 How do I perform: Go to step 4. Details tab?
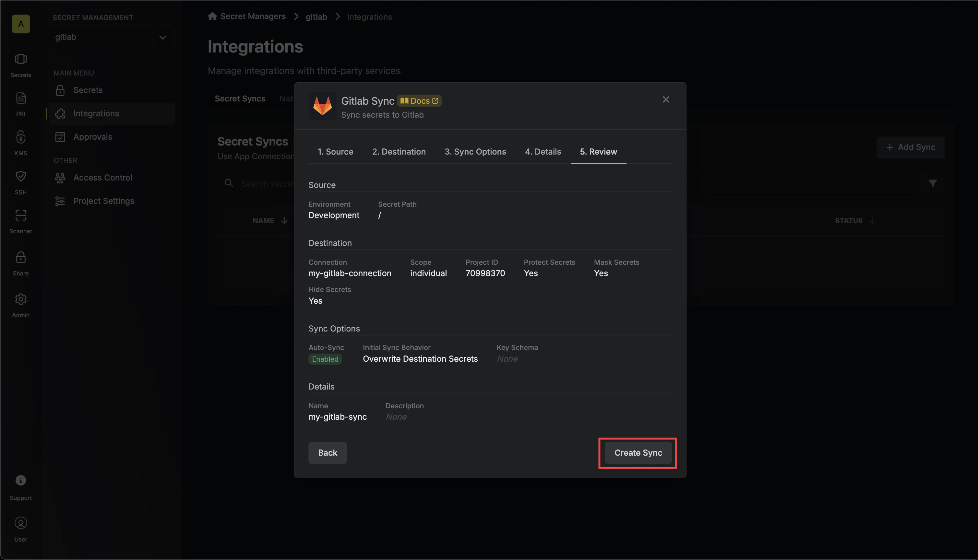click(543, 152)
